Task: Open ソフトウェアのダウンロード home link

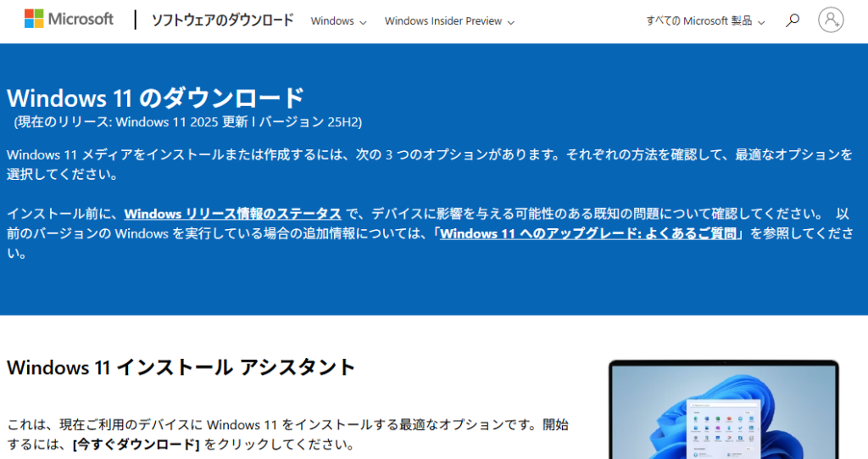Action: click(x=222, y=20)
